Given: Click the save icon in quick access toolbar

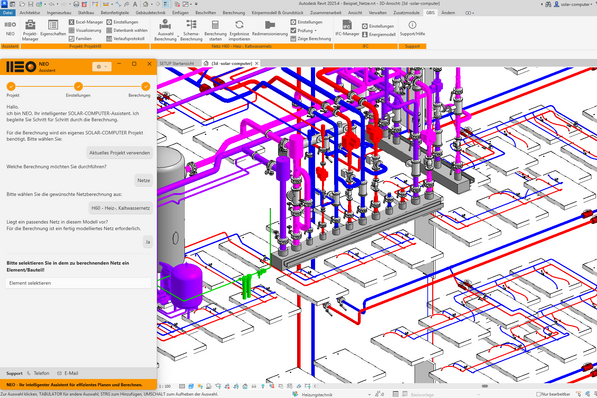Looking at the screenshot, I should [x=31, y=4].
